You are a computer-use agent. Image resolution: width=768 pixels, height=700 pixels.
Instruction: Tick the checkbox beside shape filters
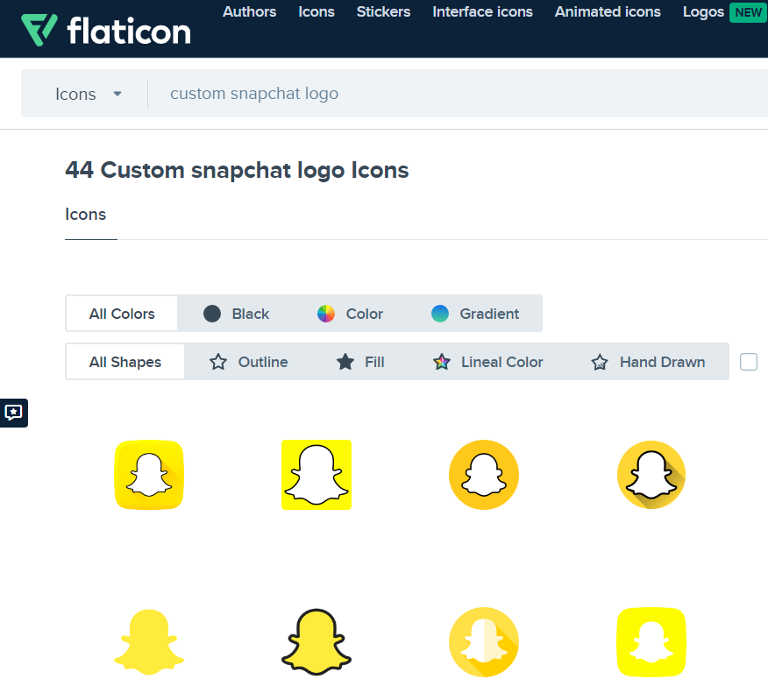(x=749, y=362)
